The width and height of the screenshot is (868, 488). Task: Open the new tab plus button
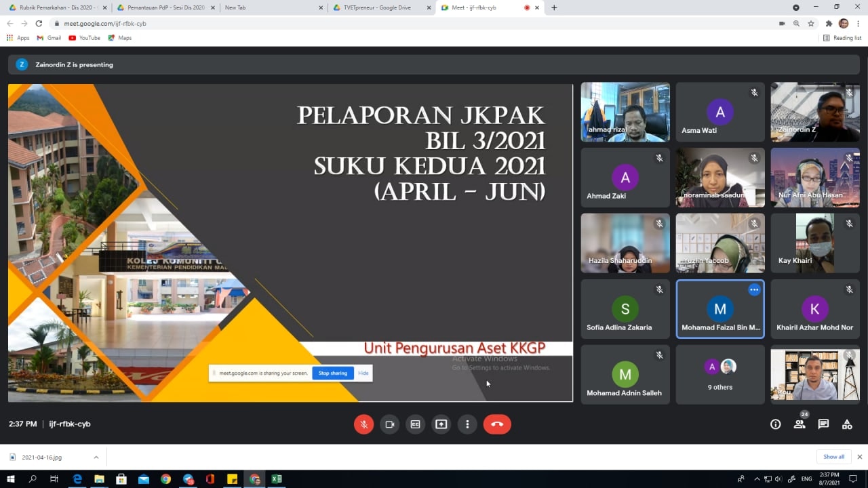(554, 7)
